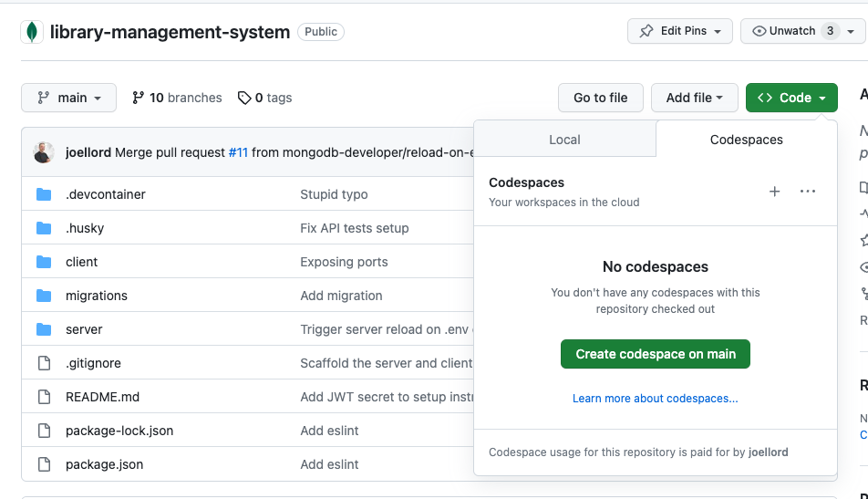Click the branch icon beside 10 branches
This screenshot has height=499, width=868.
[139, 98]
